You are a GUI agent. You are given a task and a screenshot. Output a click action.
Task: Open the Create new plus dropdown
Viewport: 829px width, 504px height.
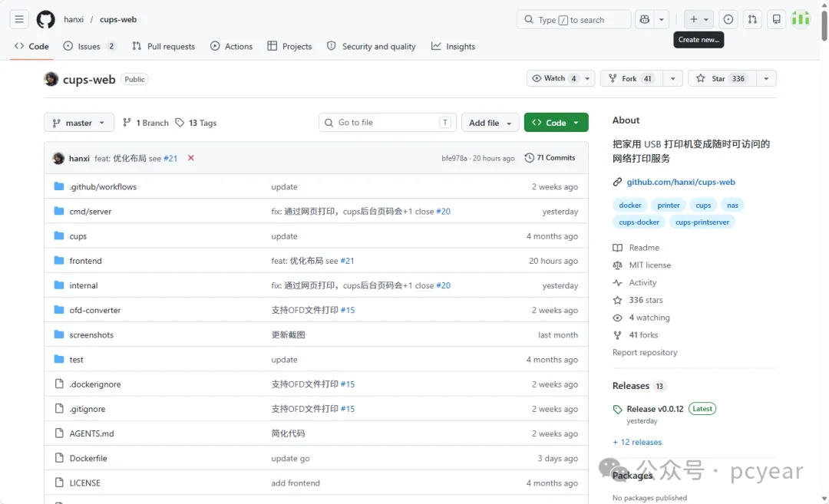point(699,19)
